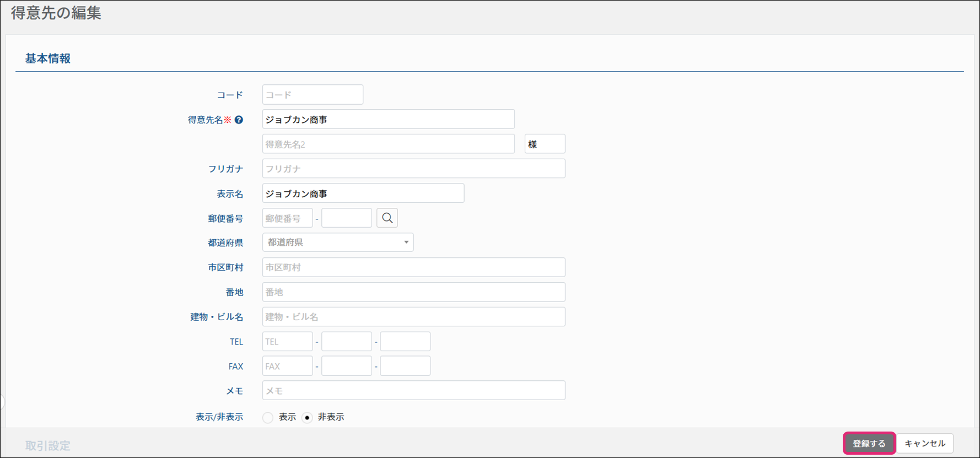Click the 市区町村 input field
The height and width of the screenshot is (458, 980).
[413, 267]
